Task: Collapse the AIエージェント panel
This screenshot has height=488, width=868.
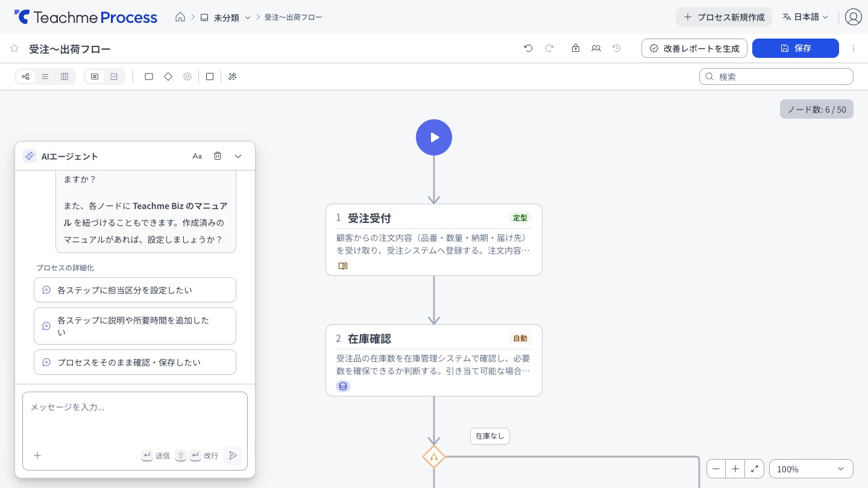Action: tap(238, 156)
